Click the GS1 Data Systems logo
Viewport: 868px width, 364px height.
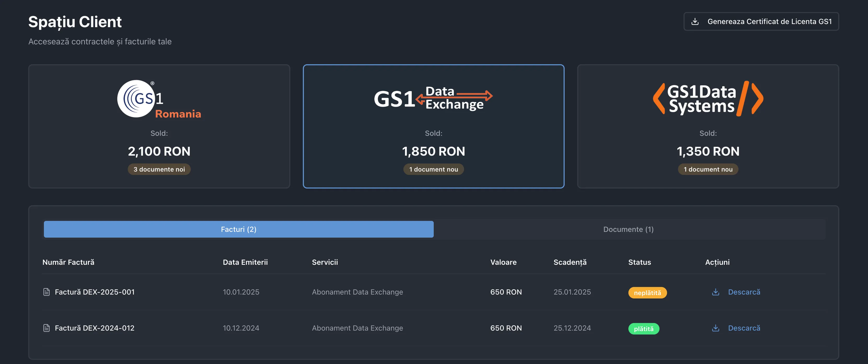pyautogui.click(x=708, y=98)
